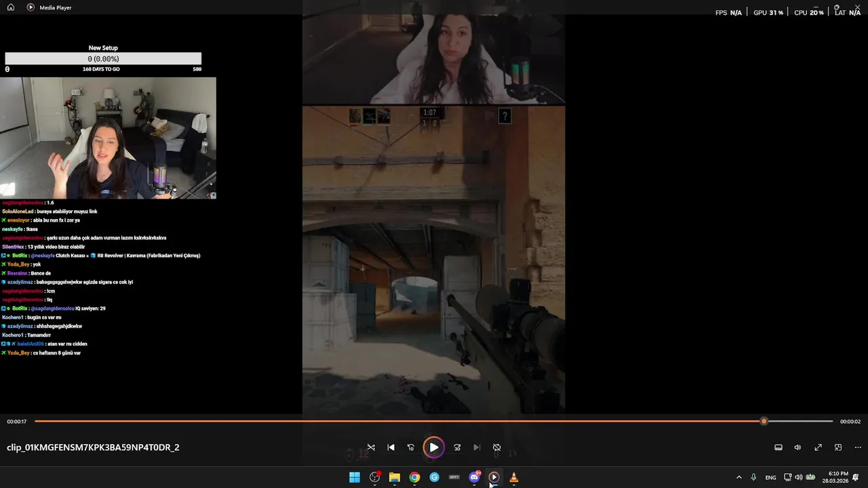Open File Explorer from the taskbar
Screen dimensions: 868x488
point(395,477)
